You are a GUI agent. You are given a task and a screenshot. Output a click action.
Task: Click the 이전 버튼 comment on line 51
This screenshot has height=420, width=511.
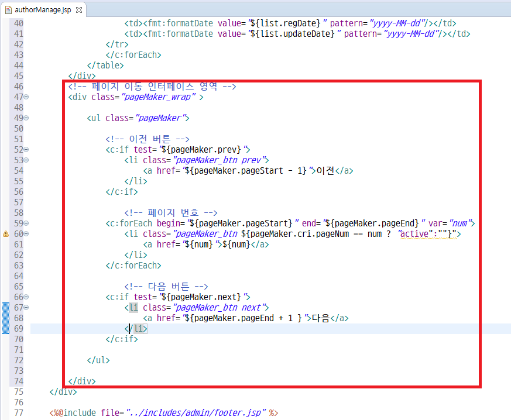point(148,139)
